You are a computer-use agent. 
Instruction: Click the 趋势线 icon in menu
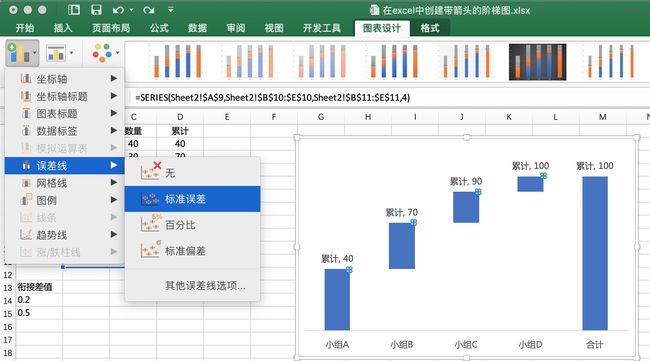[26, 235]
